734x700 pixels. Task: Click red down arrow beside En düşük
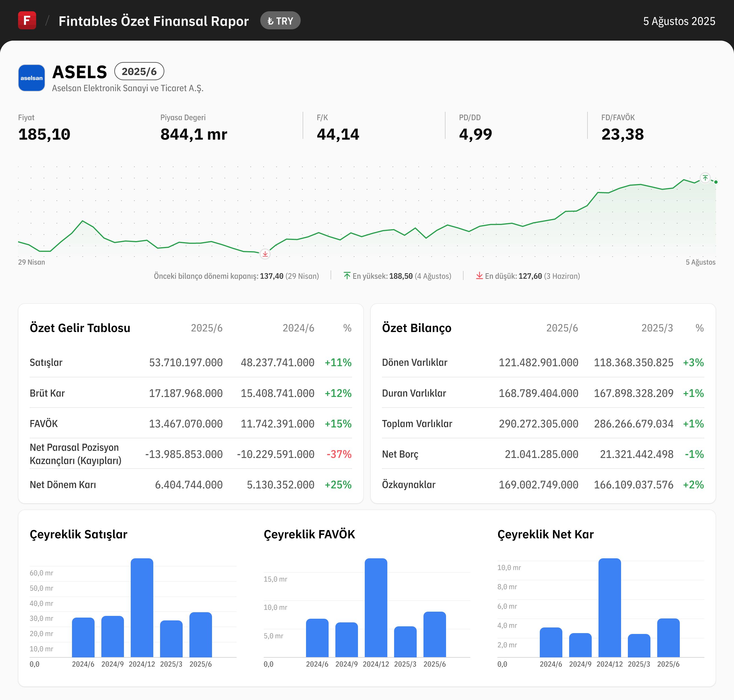pos(479,276)
